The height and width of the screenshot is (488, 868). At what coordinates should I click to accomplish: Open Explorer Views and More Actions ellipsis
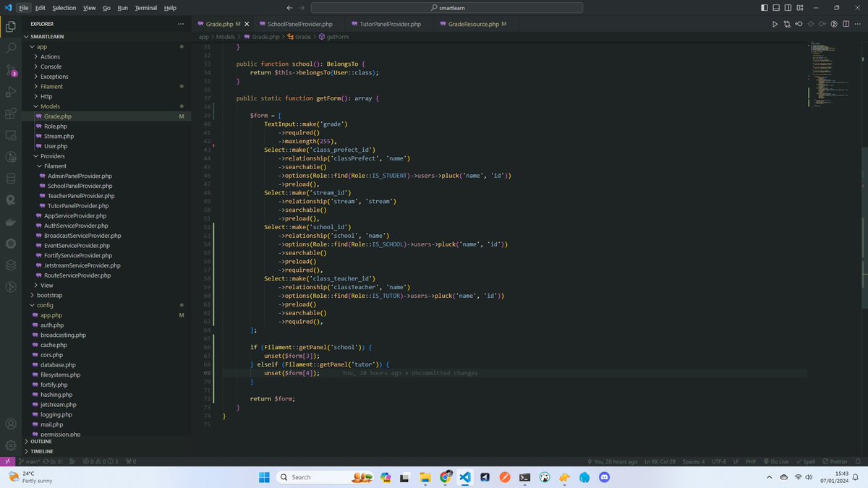point(181,24)
